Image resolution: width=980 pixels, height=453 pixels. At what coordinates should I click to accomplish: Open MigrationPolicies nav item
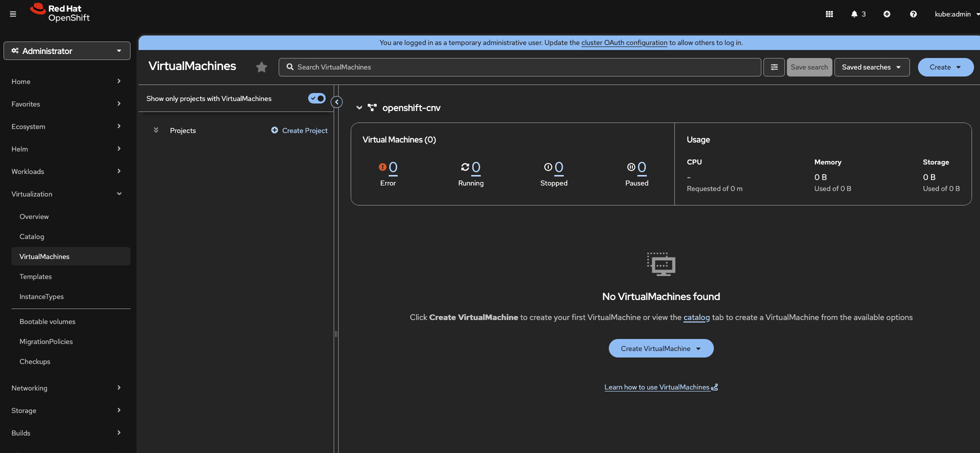(x=71, y=341)
